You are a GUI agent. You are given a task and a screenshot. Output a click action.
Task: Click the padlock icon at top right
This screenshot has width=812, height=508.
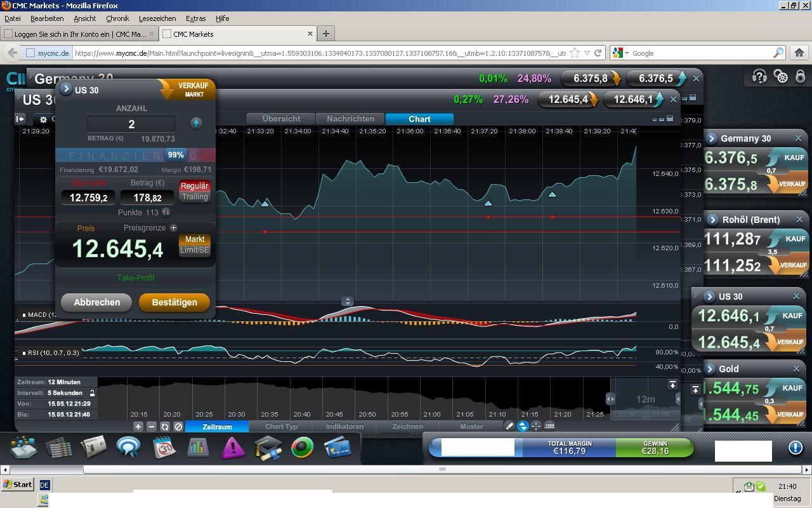tap(801, 77)
